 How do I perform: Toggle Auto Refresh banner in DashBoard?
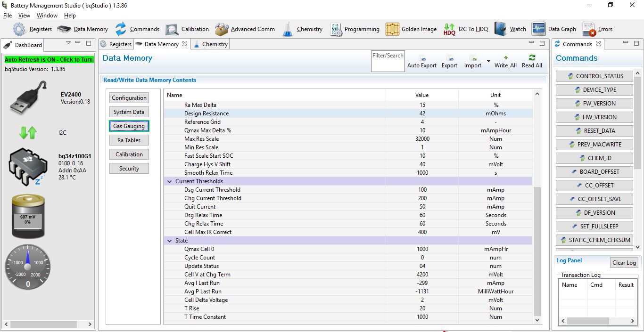point(49,60)
